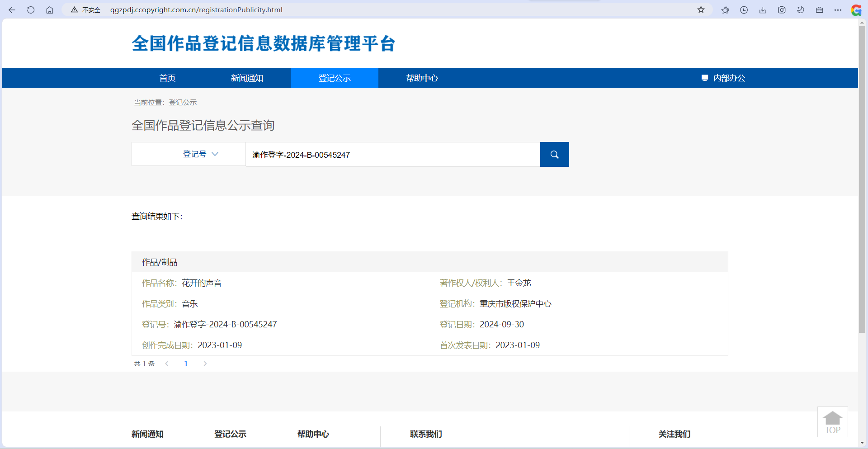
Task: Open the browser toolbox briefcase icon
Action: [x=819, y=10]
